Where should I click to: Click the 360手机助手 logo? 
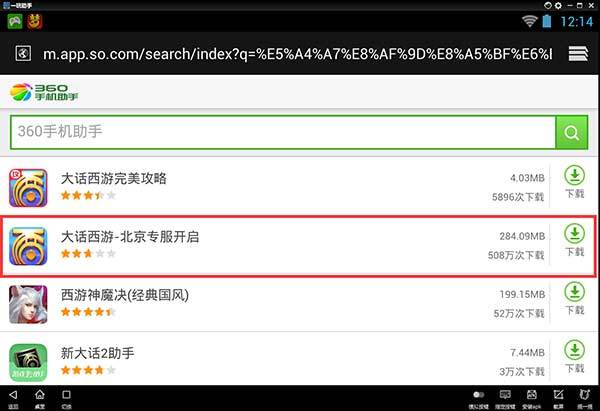coord(44,92)
